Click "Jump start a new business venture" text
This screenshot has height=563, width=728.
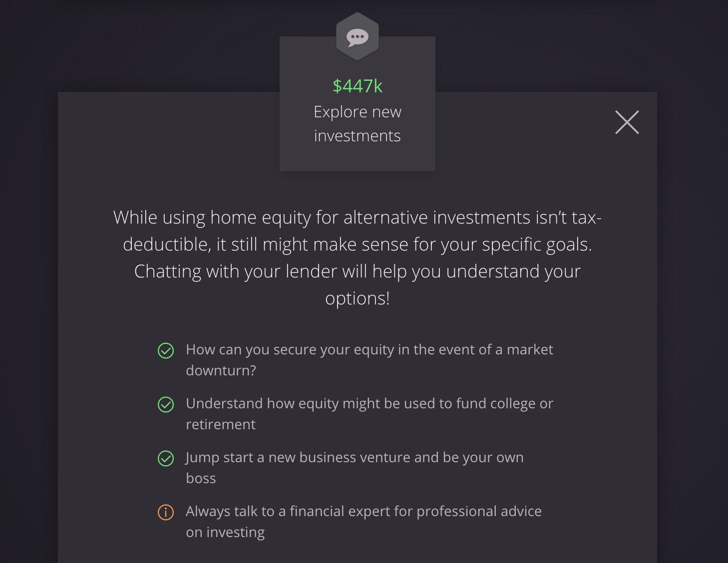[355, 458]
